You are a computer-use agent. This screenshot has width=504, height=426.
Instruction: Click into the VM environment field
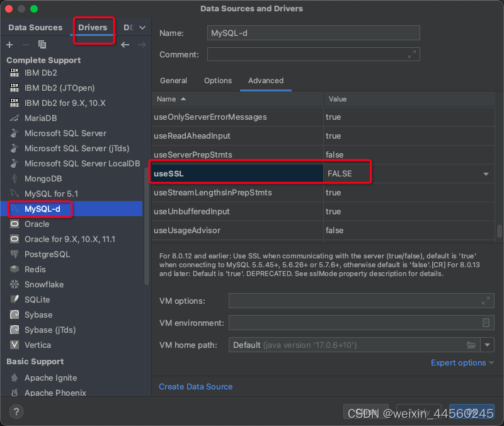361,323
